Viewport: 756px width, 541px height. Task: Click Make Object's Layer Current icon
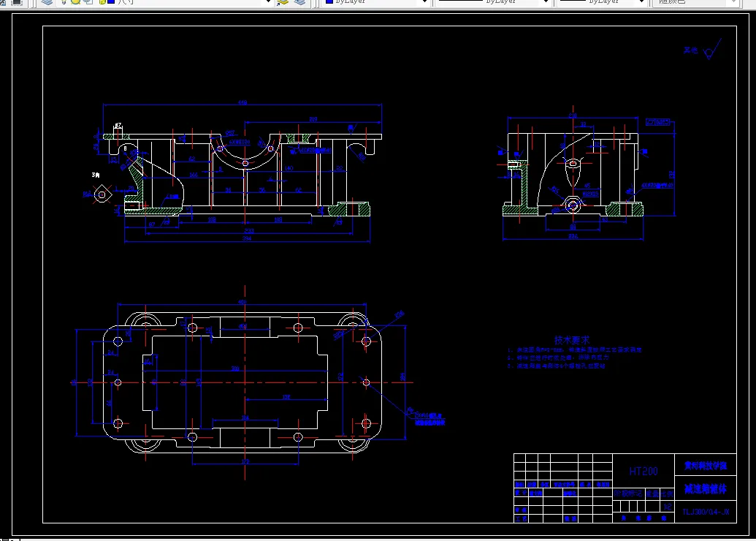pyautogui.click(x=283, y=2)
